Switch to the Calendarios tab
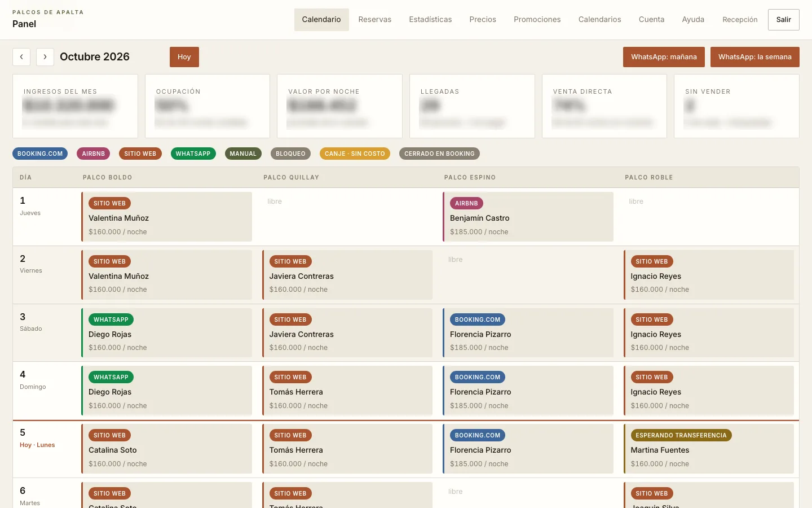This screenshot has height=508, width=812. 600,20
